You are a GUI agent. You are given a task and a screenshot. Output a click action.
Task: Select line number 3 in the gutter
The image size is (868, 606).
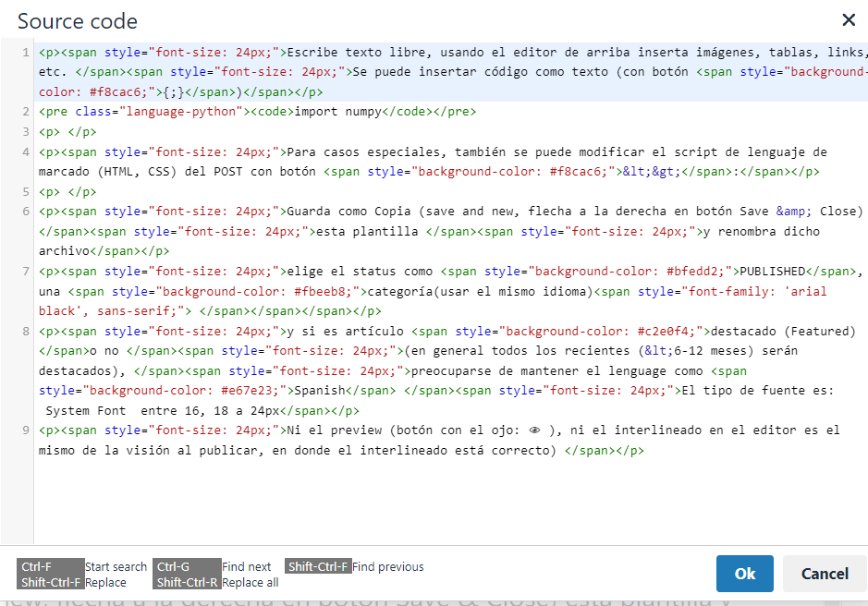point(26,132)
